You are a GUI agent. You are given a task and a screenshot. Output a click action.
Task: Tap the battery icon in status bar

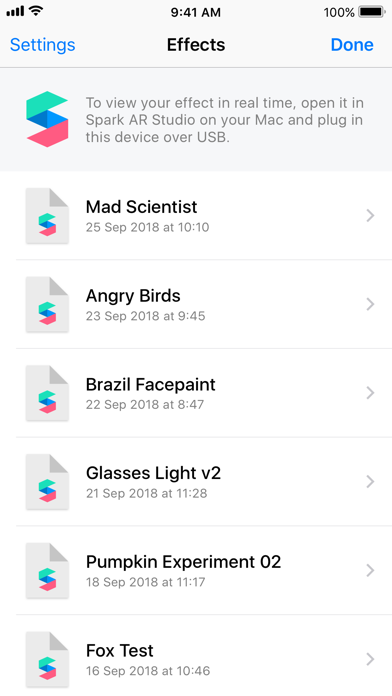coord(372,12)
